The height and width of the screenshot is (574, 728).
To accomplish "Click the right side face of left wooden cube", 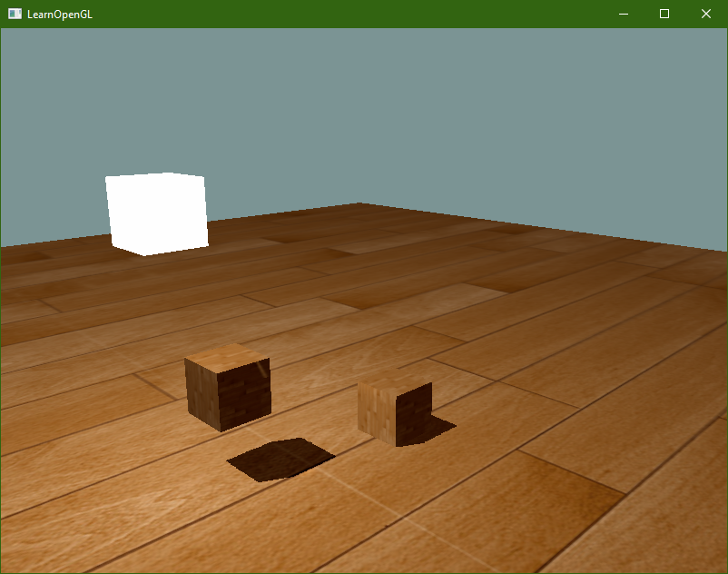I will pos(247,392).
